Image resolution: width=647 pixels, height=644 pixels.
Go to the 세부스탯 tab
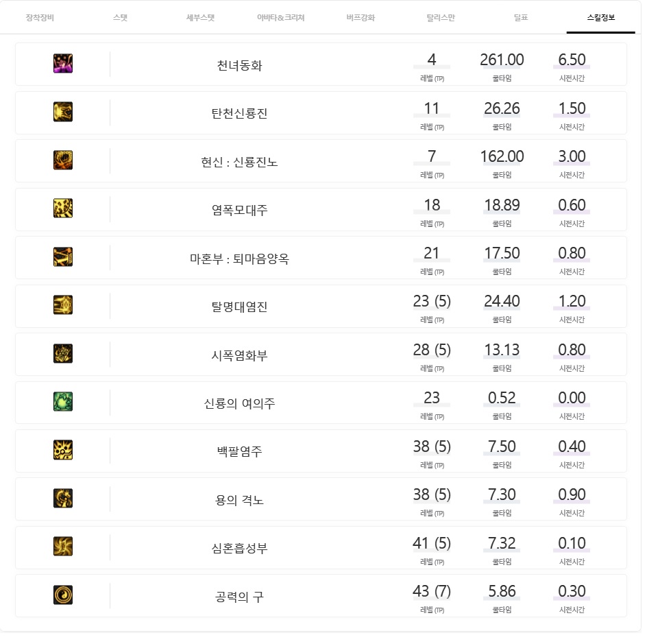(x=201, y=18)
